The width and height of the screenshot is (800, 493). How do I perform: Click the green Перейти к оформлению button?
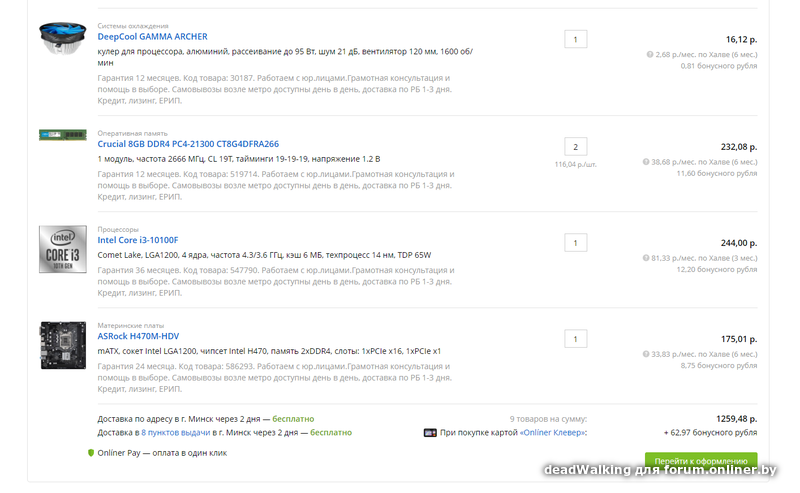[701, 461]
